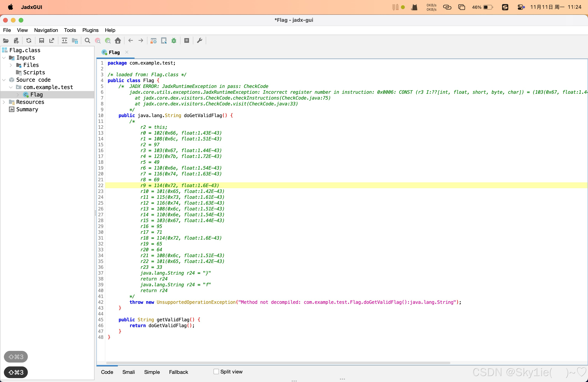Open the Deobfuscation settings icon
The height and width of the screenshot is (382, 588).
point(153,40)
